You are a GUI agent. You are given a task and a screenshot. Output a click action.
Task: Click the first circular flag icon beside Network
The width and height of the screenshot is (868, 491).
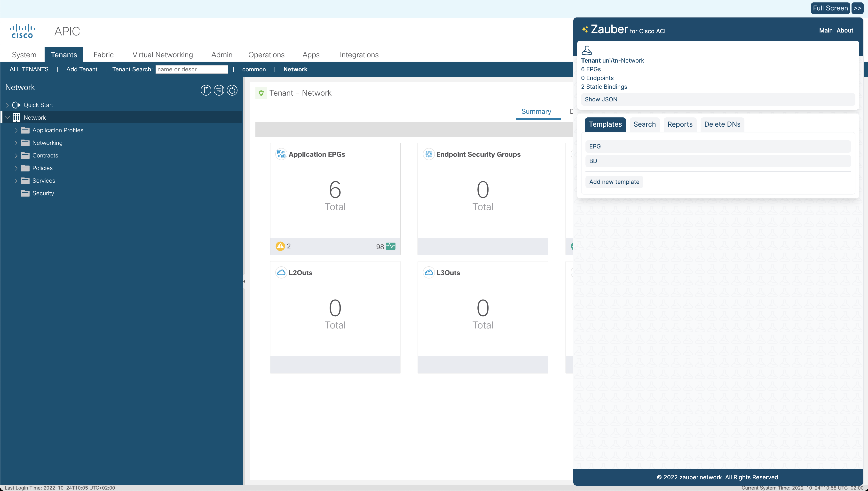tap(205, 90)
